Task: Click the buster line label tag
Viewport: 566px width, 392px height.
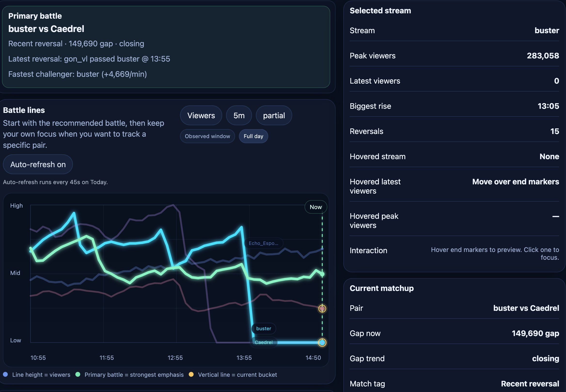Action: (264, 328)
